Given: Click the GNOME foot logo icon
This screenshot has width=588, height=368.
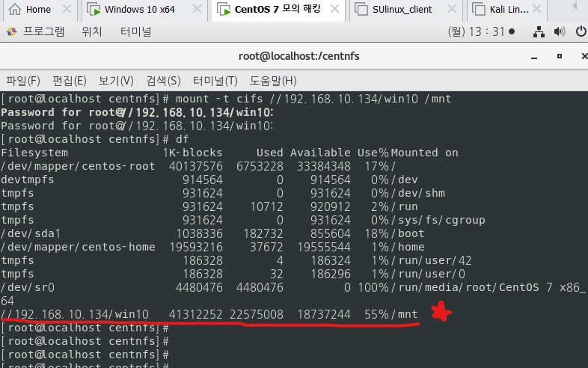Looking at the screenshot, I should (x=12, y=32).
